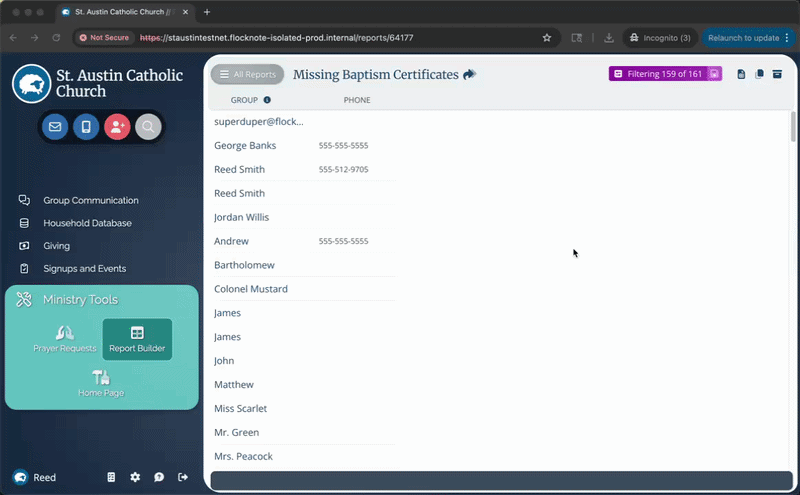Viewport: 800px width, 495px height.
Task: Select Reed Smith row with phone 555-512-9705
Action: [305, 169]
